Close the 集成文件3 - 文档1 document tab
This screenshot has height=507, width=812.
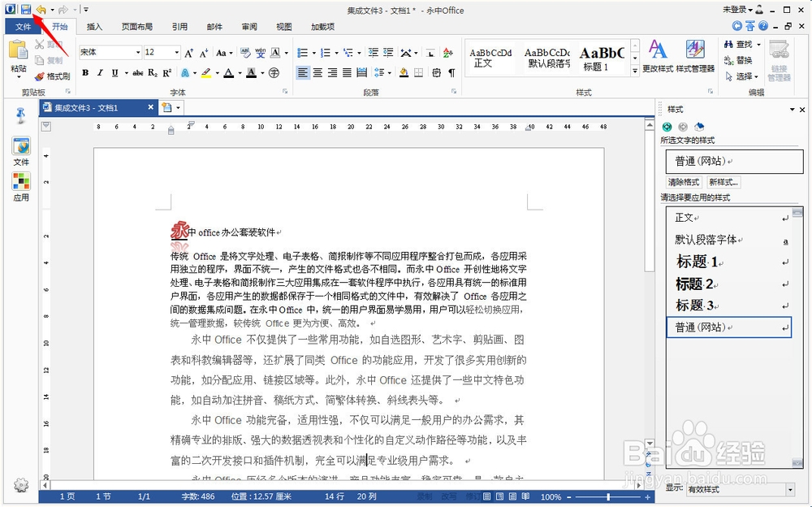click(150, 107)
